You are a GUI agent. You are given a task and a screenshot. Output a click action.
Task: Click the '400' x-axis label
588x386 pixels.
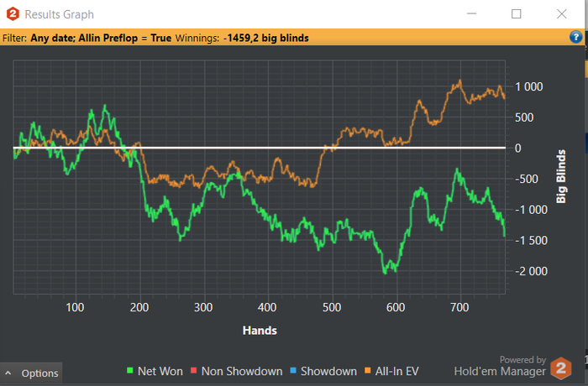(267, 307)
